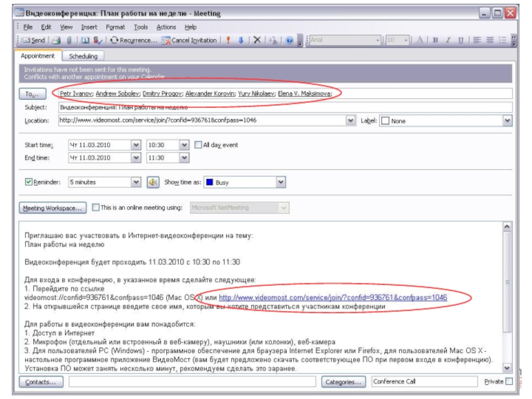Click recipient Petr Ivanov
This screenshot has width=532, height=399.
pyautogui.click(x=76, y=94)
